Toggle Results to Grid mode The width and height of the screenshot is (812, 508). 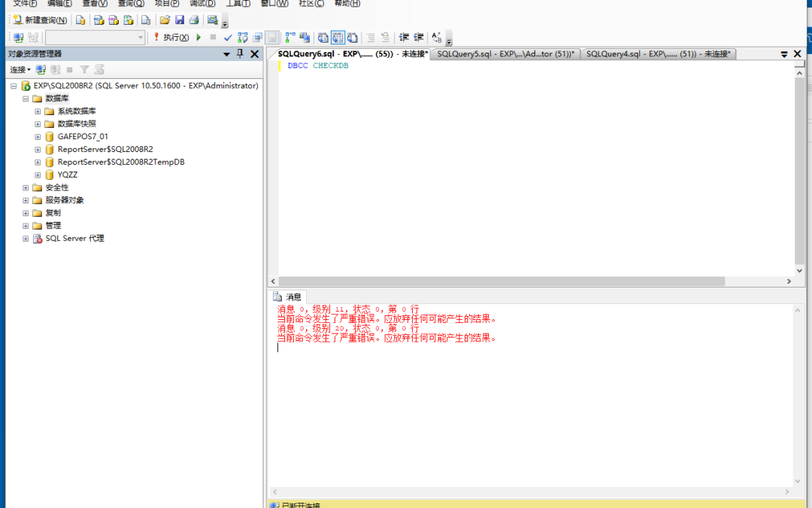[x=338, y=38]
